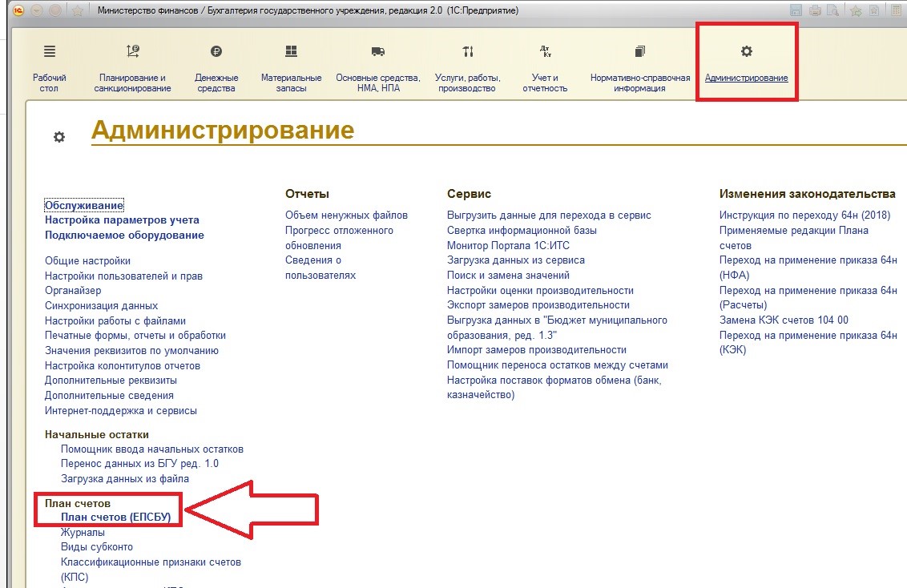Image resolution: width=907 pixels, height=588 pixels.
Task: Open Интернет-поддержка и сервисы
Action: point(121,410)
